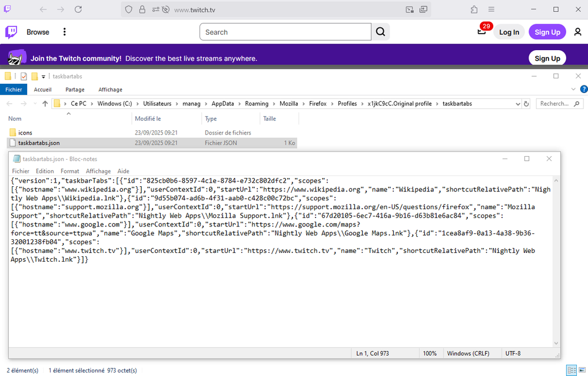Switch Explorer to large icons view
Viewport: 588px width, 376px height.
pos(582,370)
